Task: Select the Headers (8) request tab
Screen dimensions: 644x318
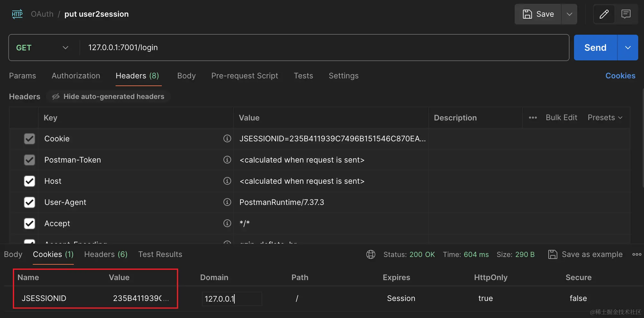Action: [137, 76]
